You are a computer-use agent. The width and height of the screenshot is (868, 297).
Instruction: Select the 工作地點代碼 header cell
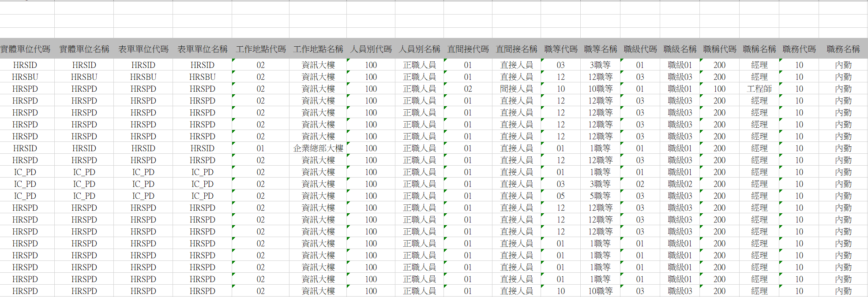point(260,49)
